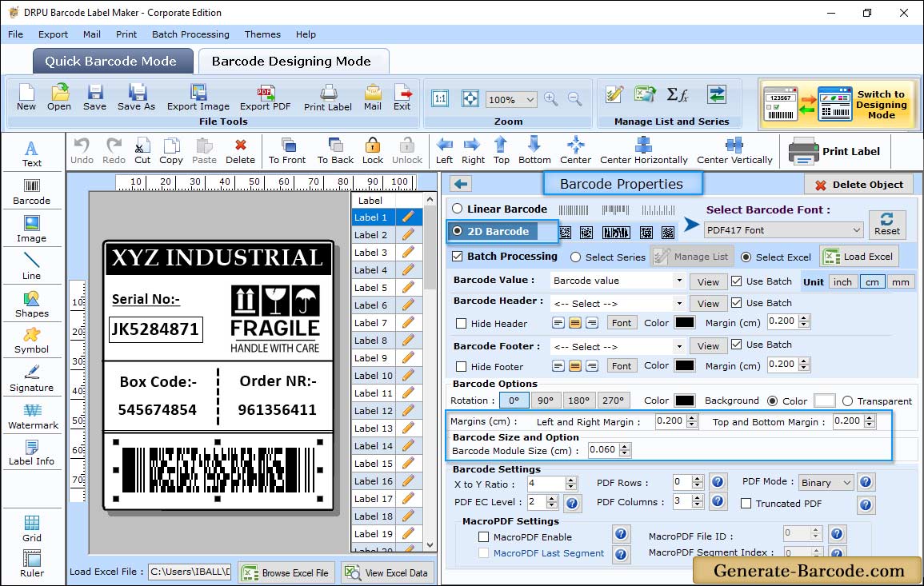Open the File menu

coord(15,34)
